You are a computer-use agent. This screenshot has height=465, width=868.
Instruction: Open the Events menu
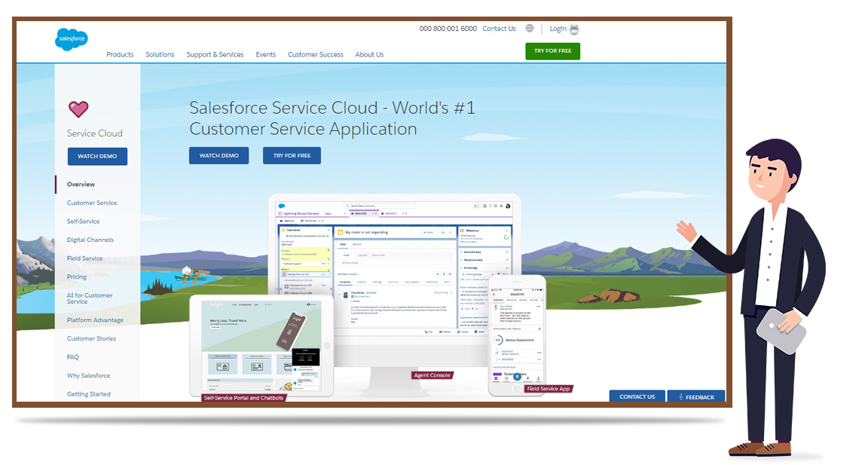pos(266,54)
